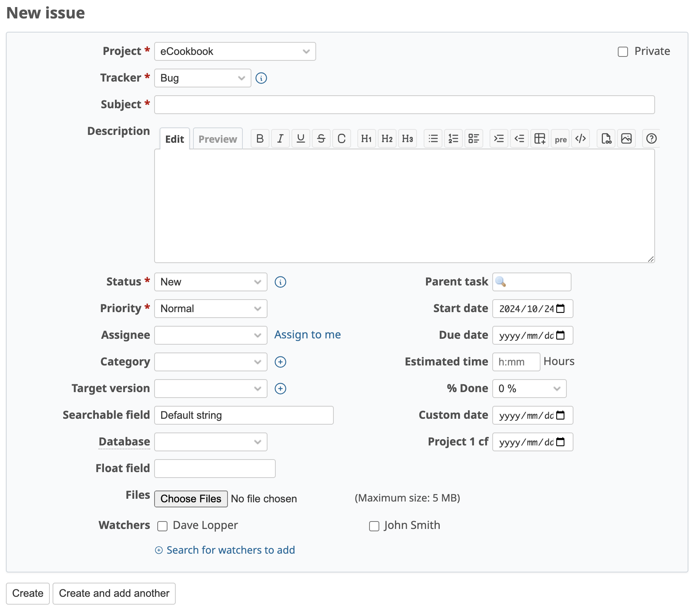Insert an unordered list in the description
The image size is (699, 616).
click(433, 138)
